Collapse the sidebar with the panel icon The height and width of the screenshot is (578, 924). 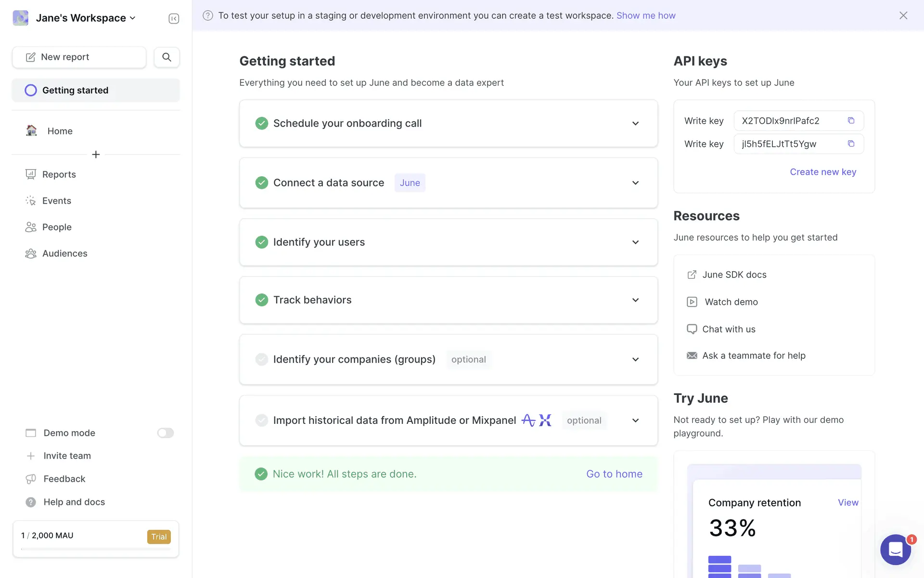[x=174, y=18]
